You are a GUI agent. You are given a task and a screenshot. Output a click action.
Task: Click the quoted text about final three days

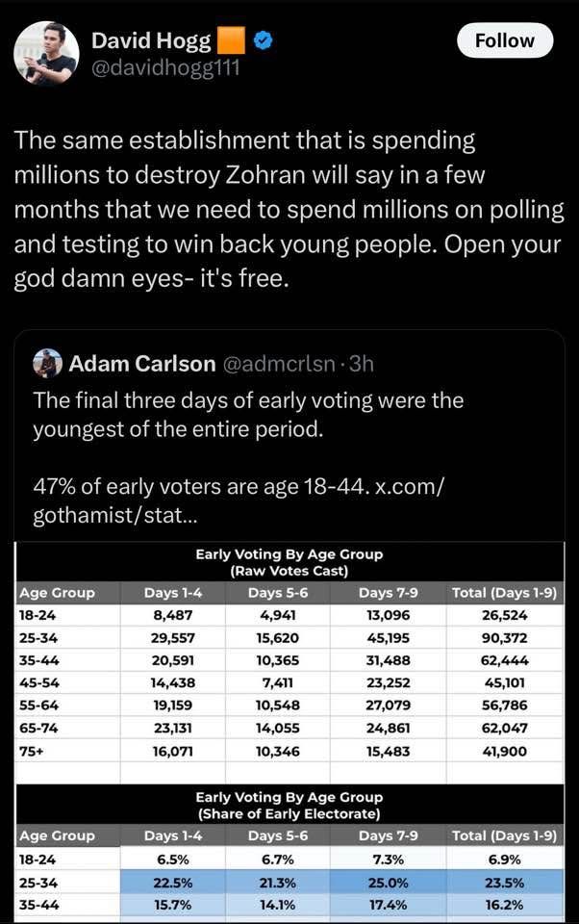coord(248,414)
